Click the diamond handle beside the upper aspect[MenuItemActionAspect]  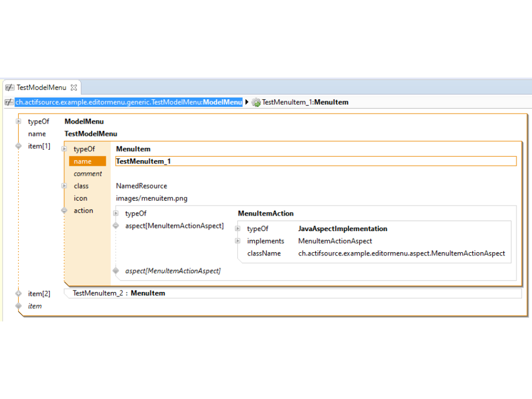[116, 226]
